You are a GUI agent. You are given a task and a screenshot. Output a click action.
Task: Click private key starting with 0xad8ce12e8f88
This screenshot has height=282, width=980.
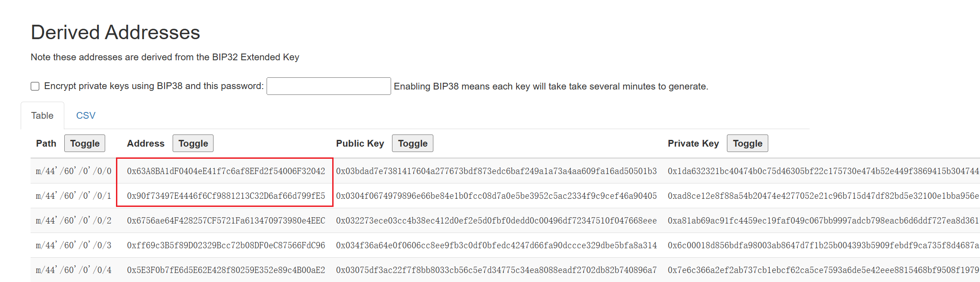tap(823, 196)
